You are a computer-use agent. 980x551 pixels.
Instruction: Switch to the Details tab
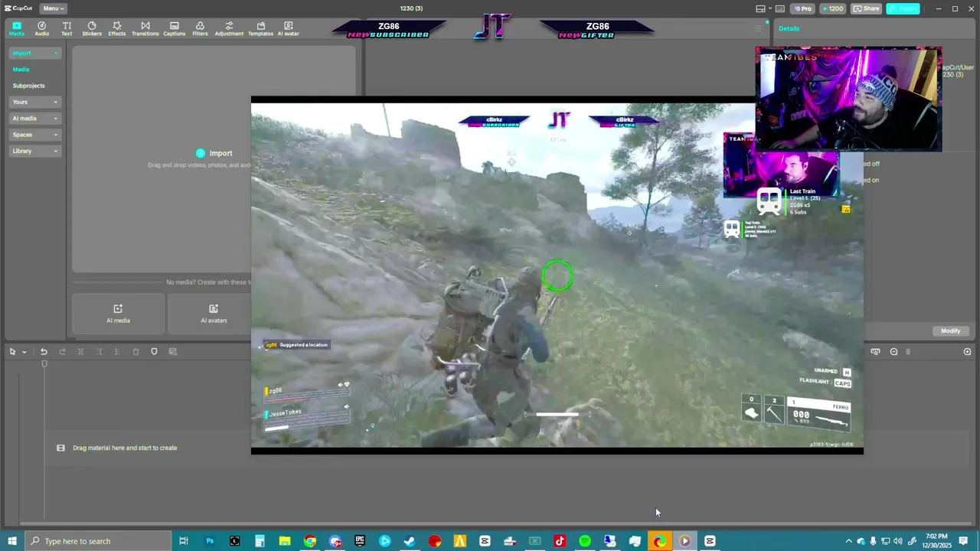point(789,29)
